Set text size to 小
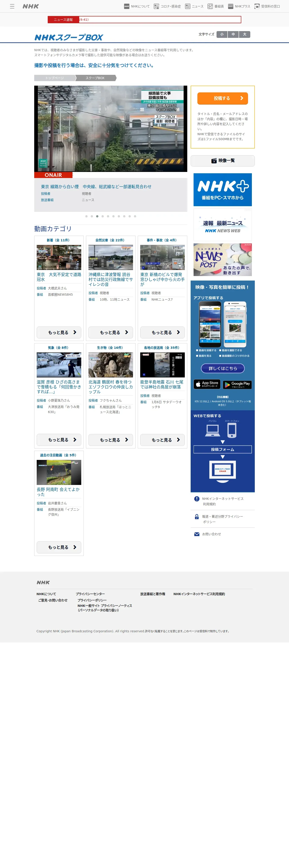 222,34
